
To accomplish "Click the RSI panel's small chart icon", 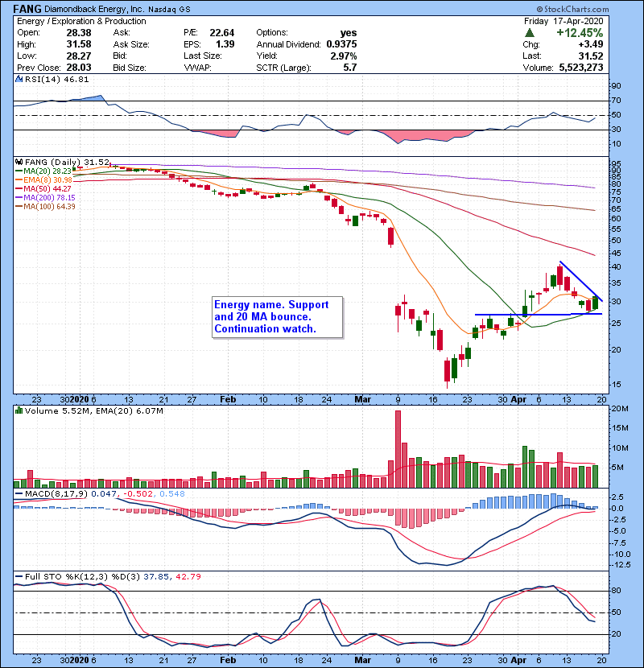I will [x=19, y=79].
